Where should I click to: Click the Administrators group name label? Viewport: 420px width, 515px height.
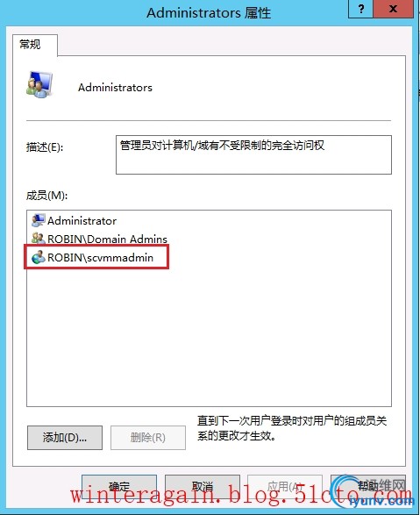[x=115, y=88]
